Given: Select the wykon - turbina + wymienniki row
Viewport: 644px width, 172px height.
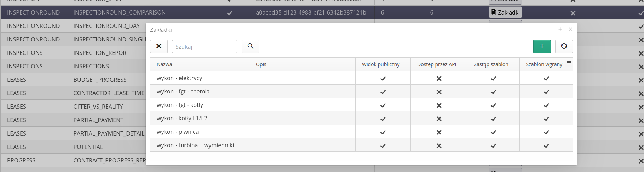Looking at the screenshot, I should tap(195, 145).
